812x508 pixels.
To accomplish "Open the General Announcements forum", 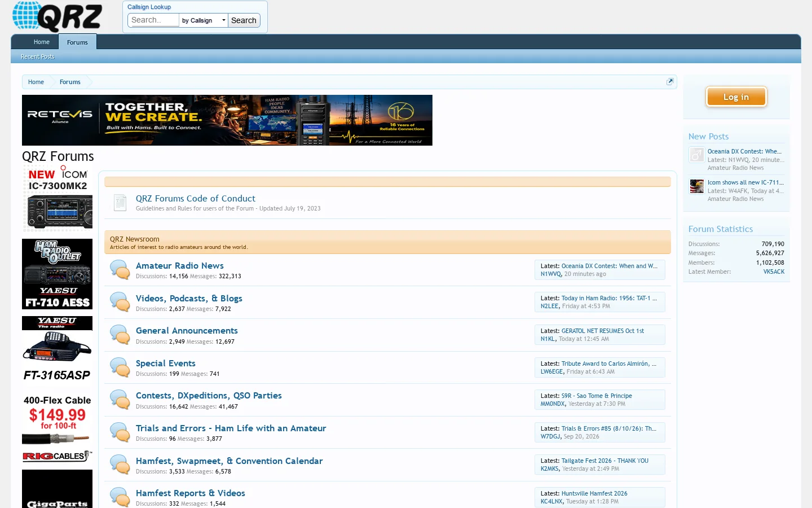I will (x=187, y=331).
